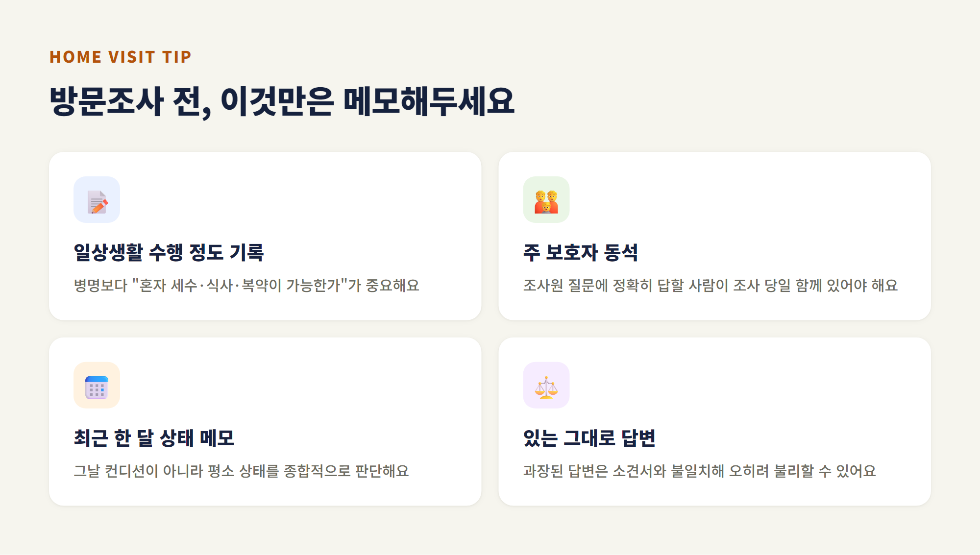Click the main title 방문조사 전, 이것만은 메모해두세요

tap(282, 101)
